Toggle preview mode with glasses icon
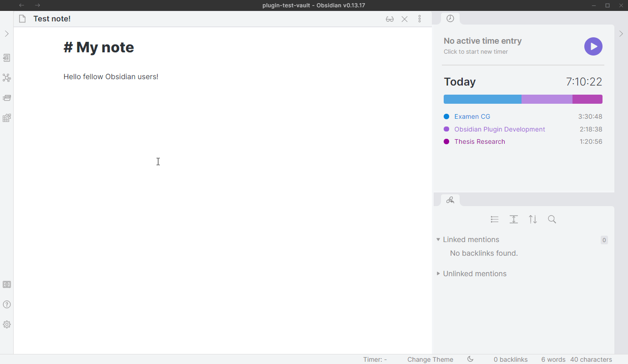Screen dimensions: 628x364 (x=390, y=19)
